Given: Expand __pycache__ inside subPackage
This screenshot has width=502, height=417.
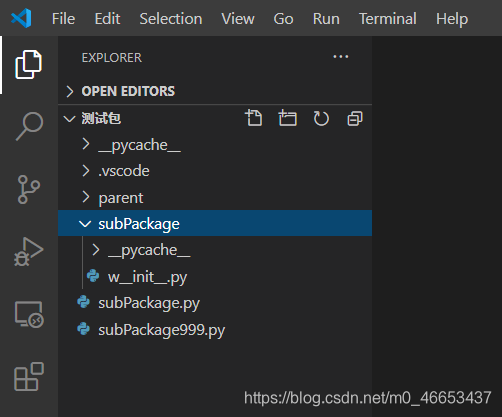Looking at the screenshot, I should point(96,250).
